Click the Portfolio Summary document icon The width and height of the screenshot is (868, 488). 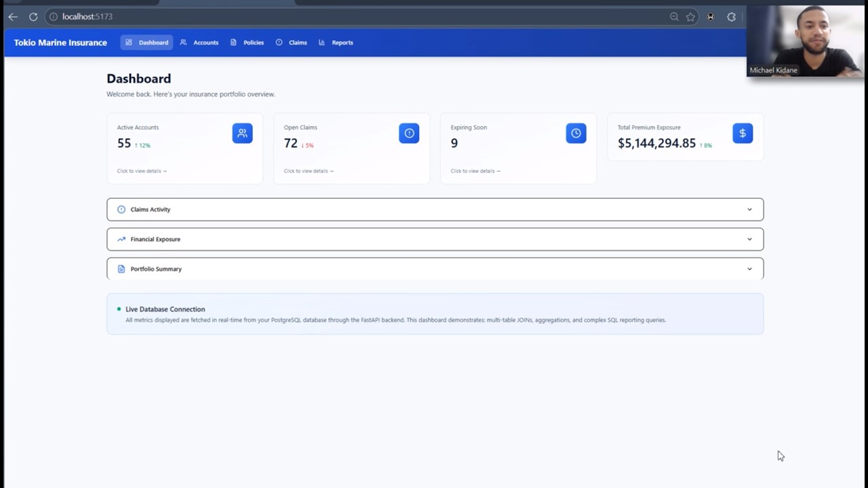pos(121,269)
